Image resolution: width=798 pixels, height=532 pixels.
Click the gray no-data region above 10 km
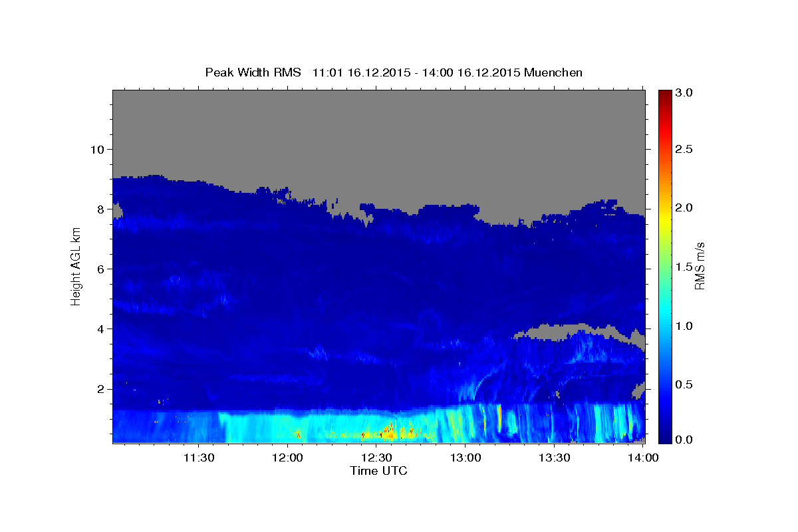coord(379,118)
